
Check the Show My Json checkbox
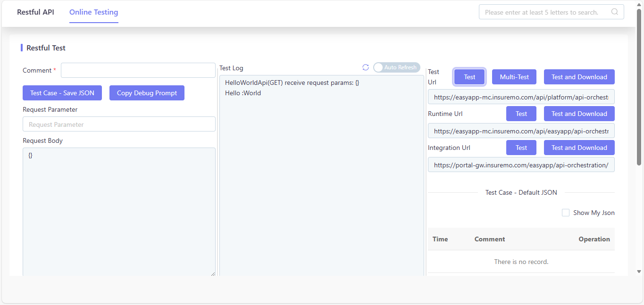click(566, 213)
